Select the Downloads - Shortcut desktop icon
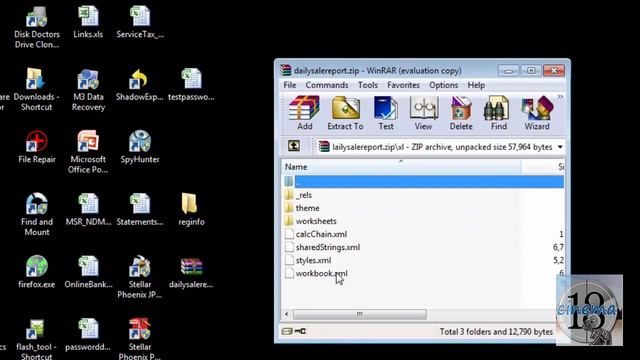The image size is (640, 360). tap(36, 89)
